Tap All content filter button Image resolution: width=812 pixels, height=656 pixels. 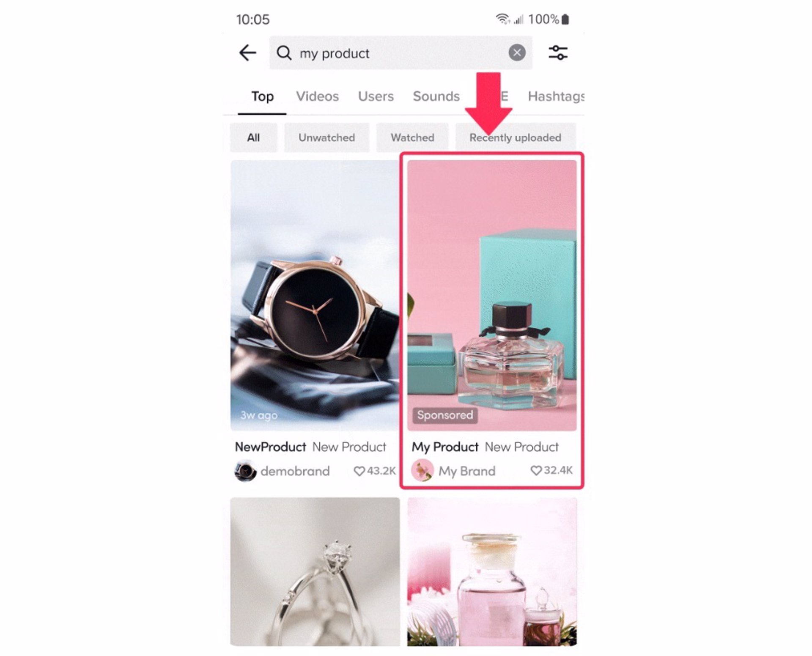[x=253, y=137]
